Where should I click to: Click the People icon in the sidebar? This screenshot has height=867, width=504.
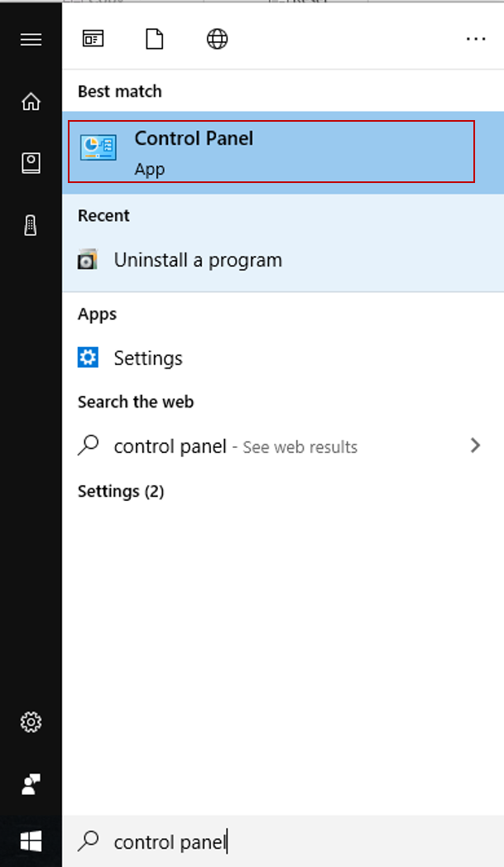coord(31,783)
